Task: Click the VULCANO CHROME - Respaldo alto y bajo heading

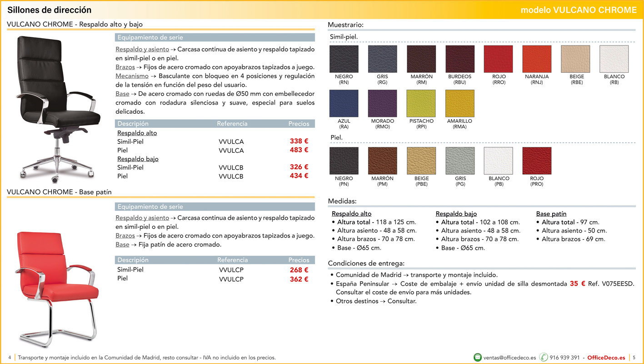Action: tap(75, 25)
